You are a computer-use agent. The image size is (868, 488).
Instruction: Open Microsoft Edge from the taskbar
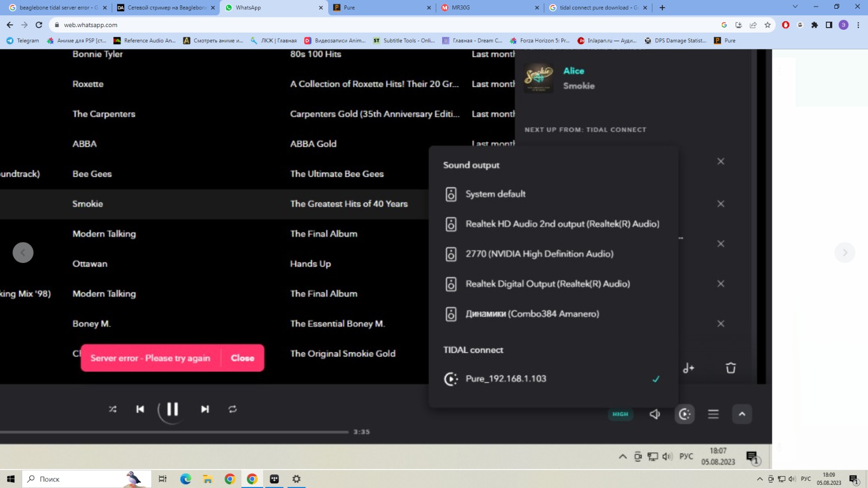click(x=186, y=479)
